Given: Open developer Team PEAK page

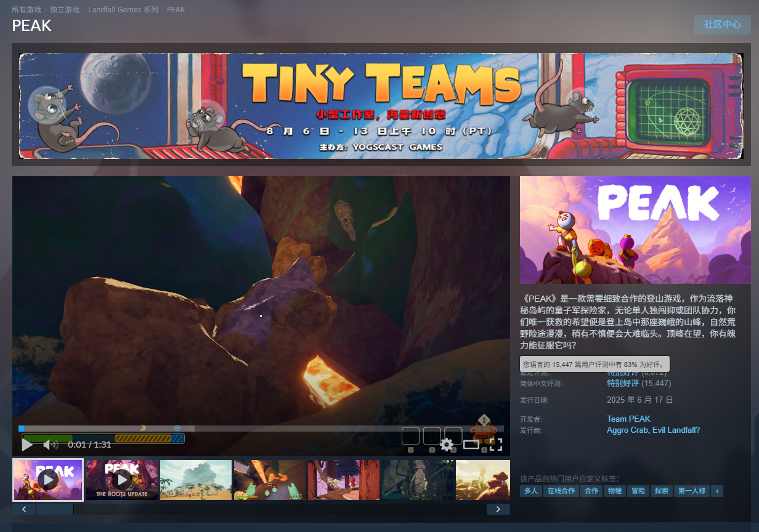Looking at the screenshot, I should [628, 419].
